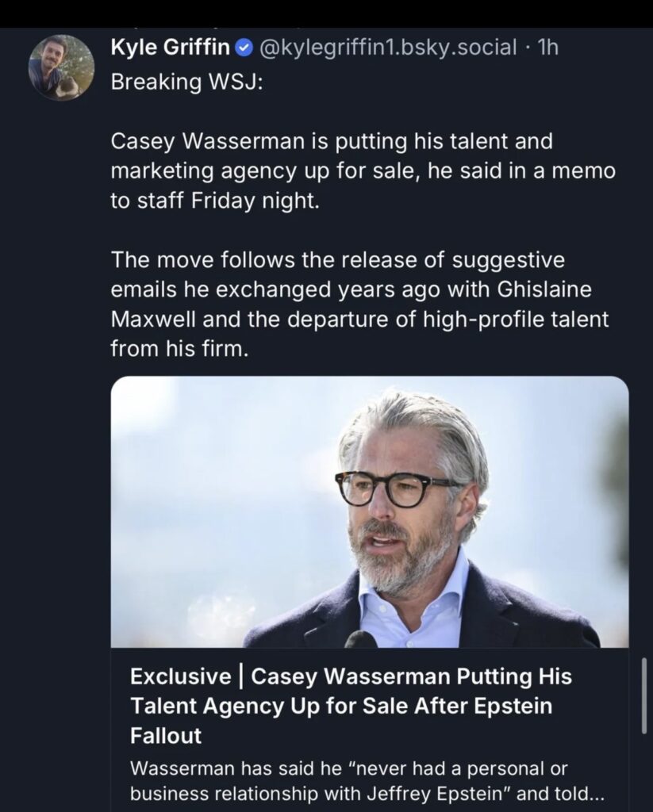Screen dimensions: 653x812
Task: Click the "to staff Friday night." text line
Action: (x=214, y=201)
